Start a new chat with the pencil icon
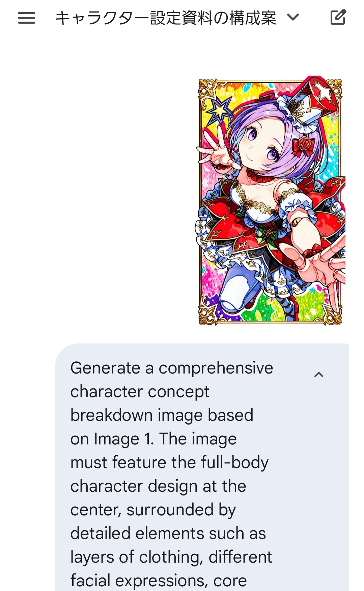 click(338, 17)
